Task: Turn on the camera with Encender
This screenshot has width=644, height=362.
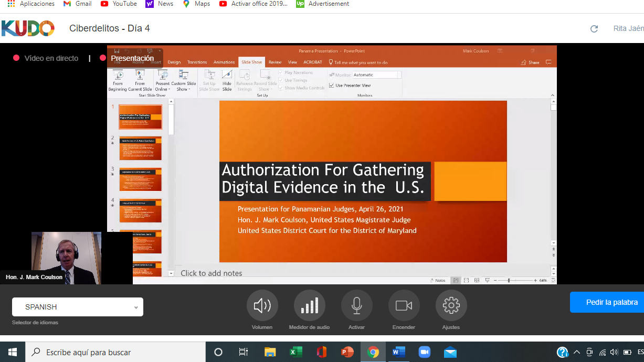Action: (x=404, y=305)
